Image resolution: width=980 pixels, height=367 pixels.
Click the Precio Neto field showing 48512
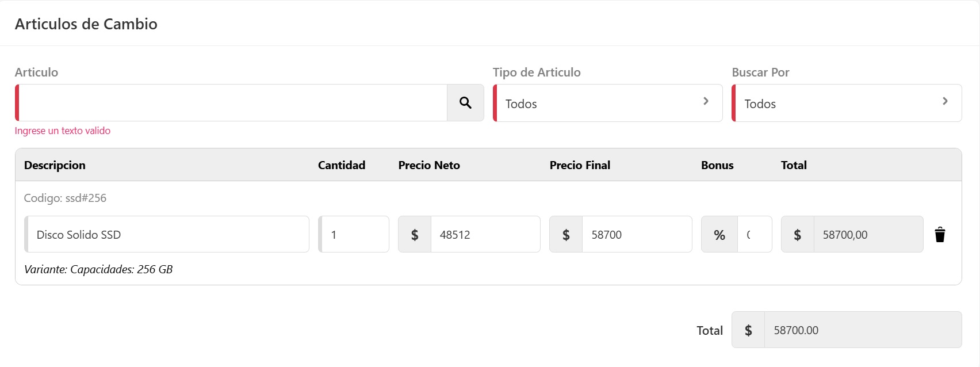(x=485, y=235)
